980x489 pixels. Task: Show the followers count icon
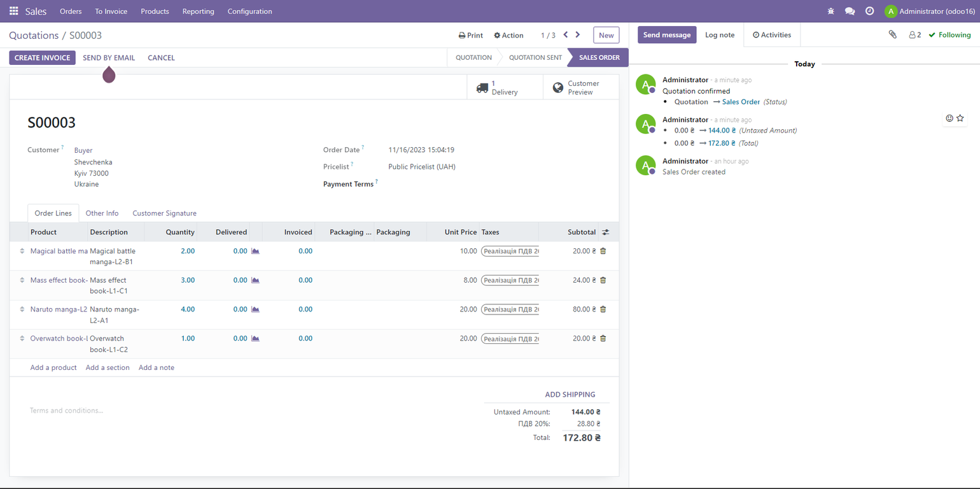pos(915,35)
